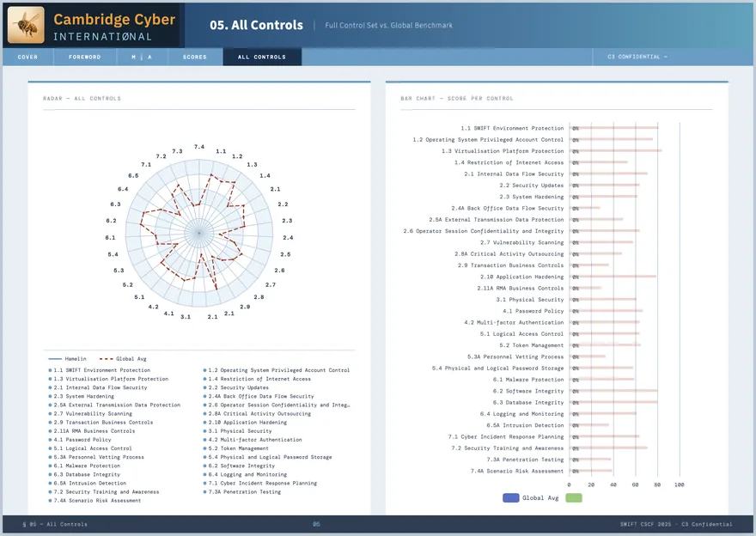Select radar legend item 1.4 Restriction of Internet Access

coord(257,379)
